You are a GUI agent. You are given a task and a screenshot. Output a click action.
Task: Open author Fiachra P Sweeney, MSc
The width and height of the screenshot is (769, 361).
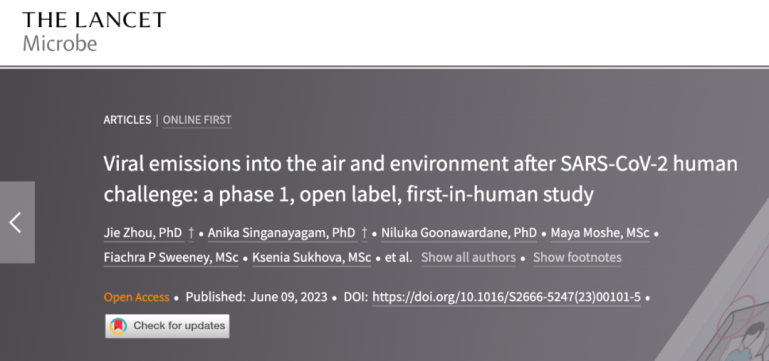tap(171, 258)
